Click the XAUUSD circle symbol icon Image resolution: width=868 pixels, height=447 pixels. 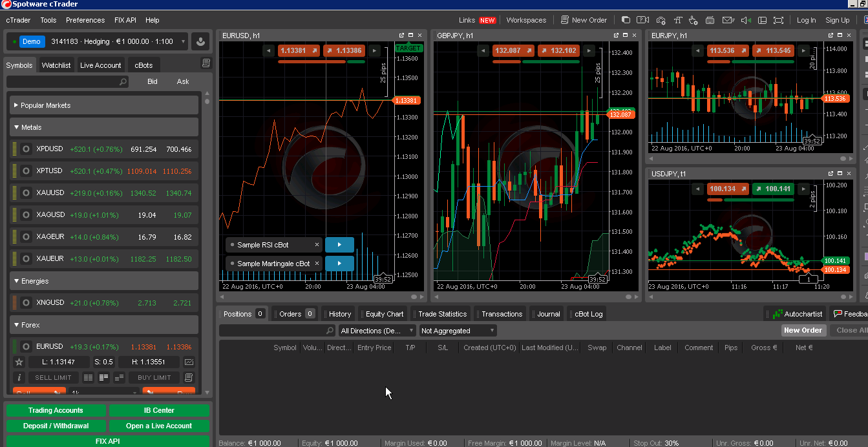(26, 193)
